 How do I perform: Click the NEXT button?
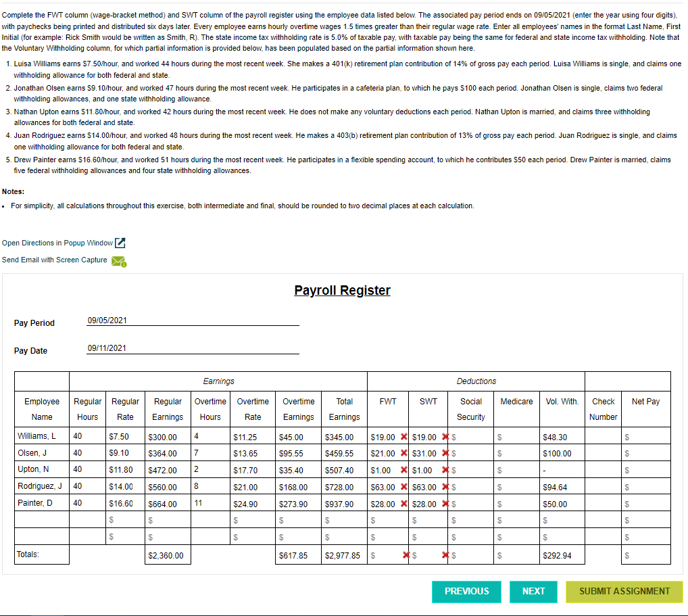pos(533,591)
